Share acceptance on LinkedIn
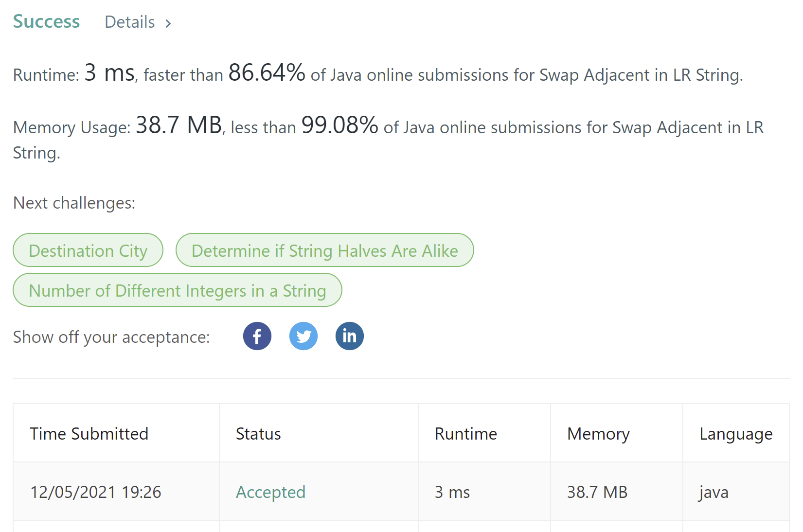Image resolution: width=803 pixels, height=532 pixels. [349, 336]
